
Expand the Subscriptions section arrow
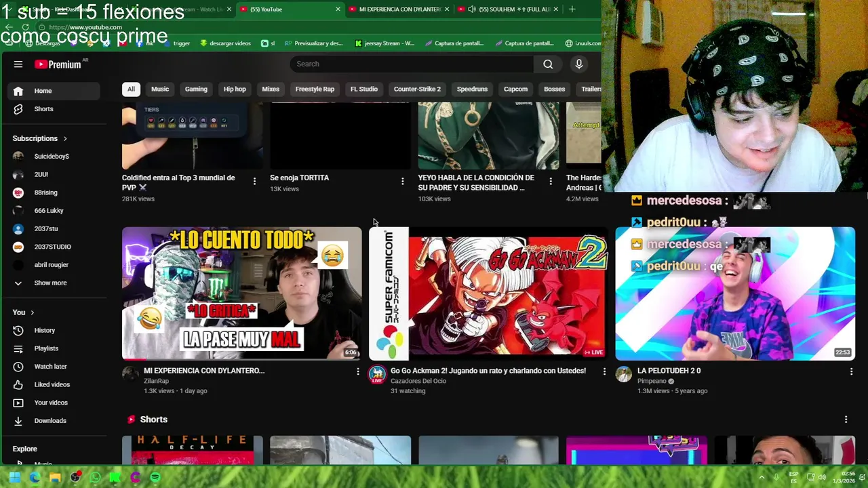tap(65, 138)
